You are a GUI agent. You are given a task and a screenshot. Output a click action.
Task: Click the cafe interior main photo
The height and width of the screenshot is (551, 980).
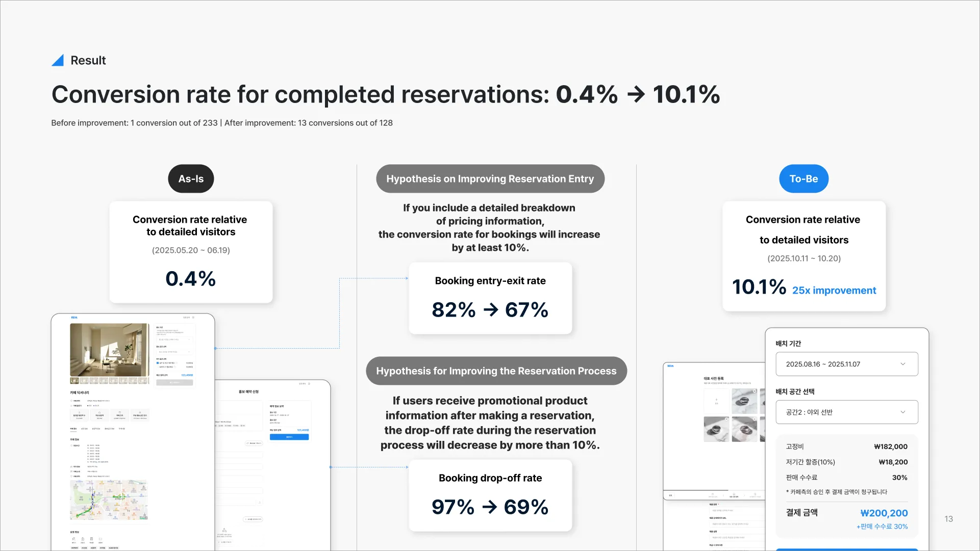point(109,350)
